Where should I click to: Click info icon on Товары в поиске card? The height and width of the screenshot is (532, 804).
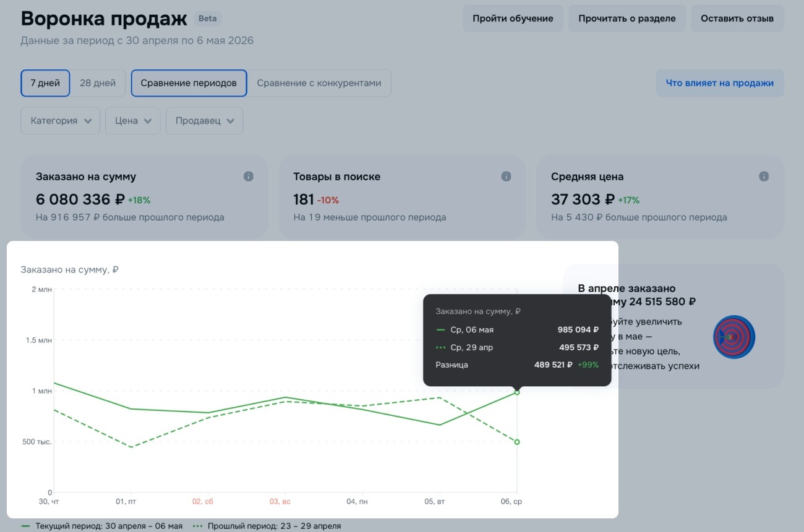[506, 177]
